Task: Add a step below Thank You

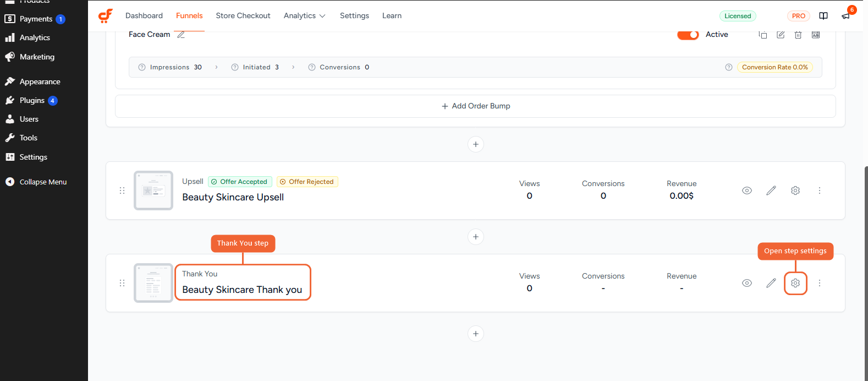Action: pyautogui.click(x=476, y=334)
